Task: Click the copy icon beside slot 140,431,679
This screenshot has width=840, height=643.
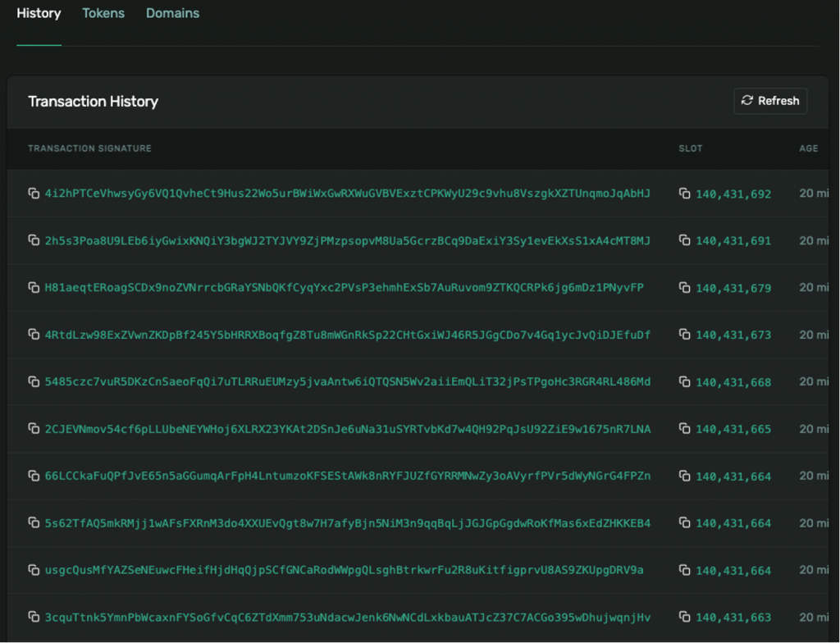Action: [685, 288]
